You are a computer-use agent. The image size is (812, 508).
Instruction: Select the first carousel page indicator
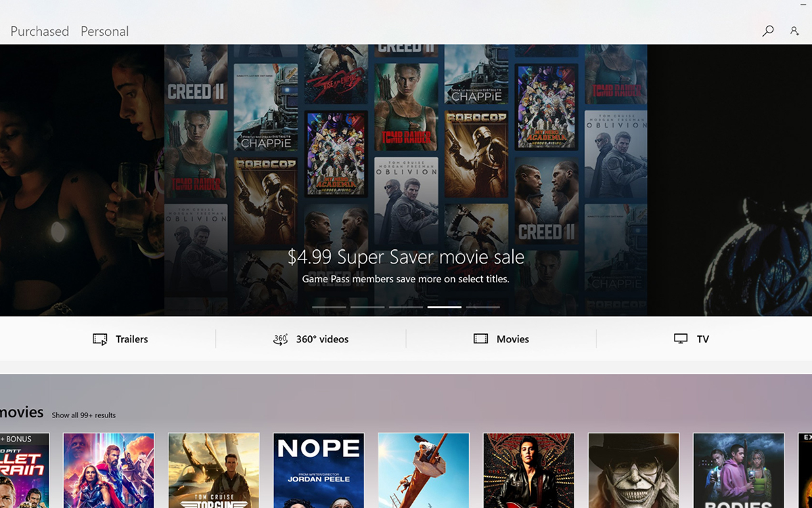pyautogui.click(x=329, y=307)
